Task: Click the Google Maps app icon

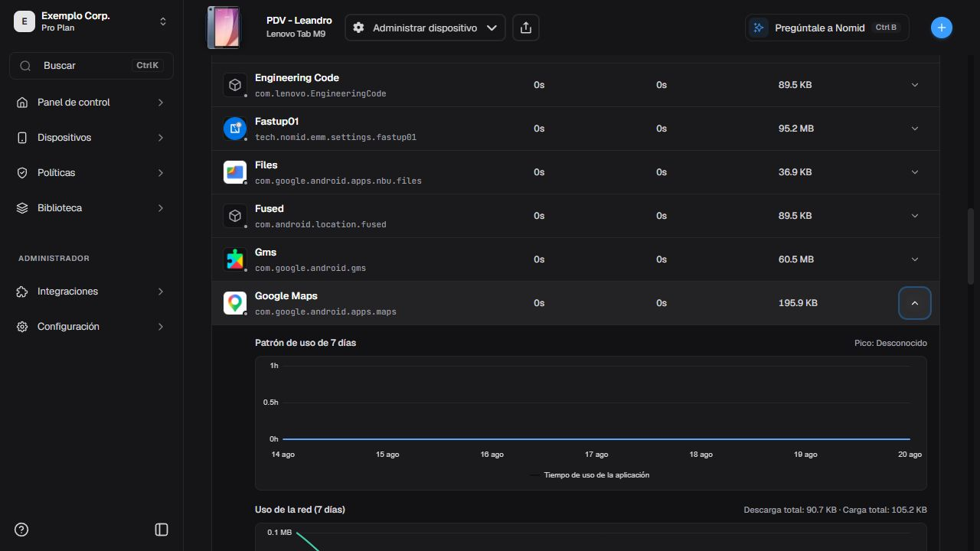Action: coord(235,303)
